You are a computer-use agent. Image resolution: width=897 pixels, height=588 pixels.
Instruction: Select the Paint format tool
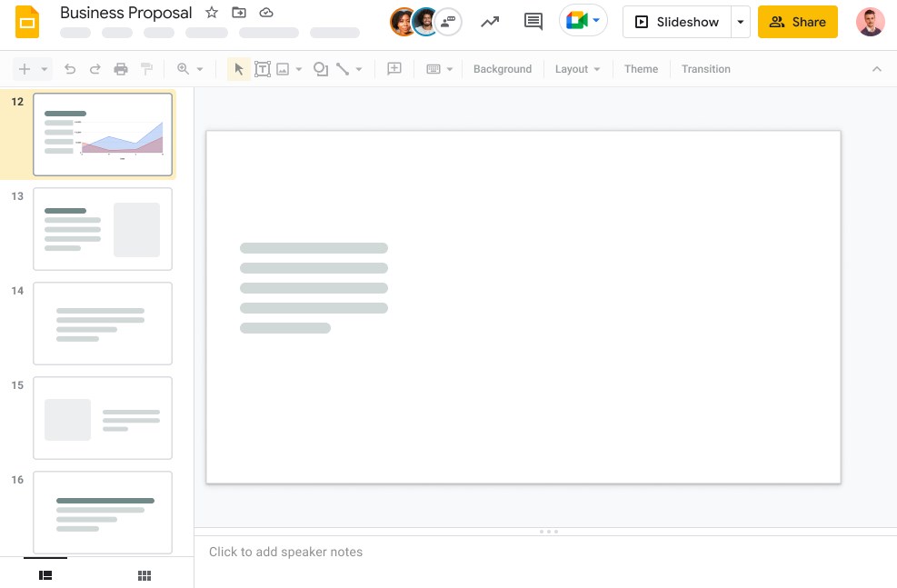[x=146, y=69]
